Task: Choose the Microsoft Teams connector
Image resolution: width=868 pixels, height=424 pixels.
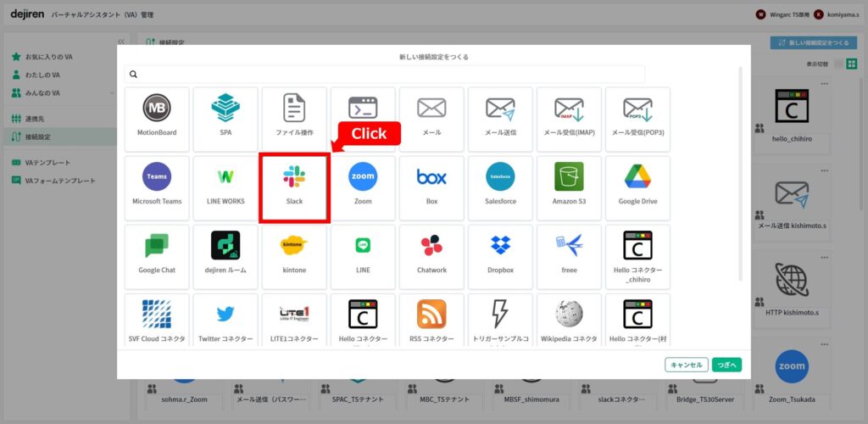Action: click(x=157, y=188)
